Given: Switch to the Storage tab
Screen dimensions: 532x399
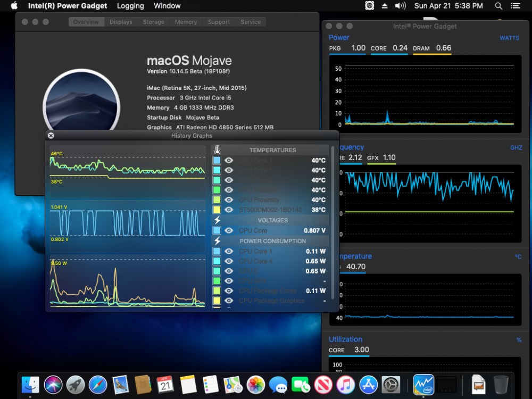Looking at the screenshot, I should click(x=153, y=22).
